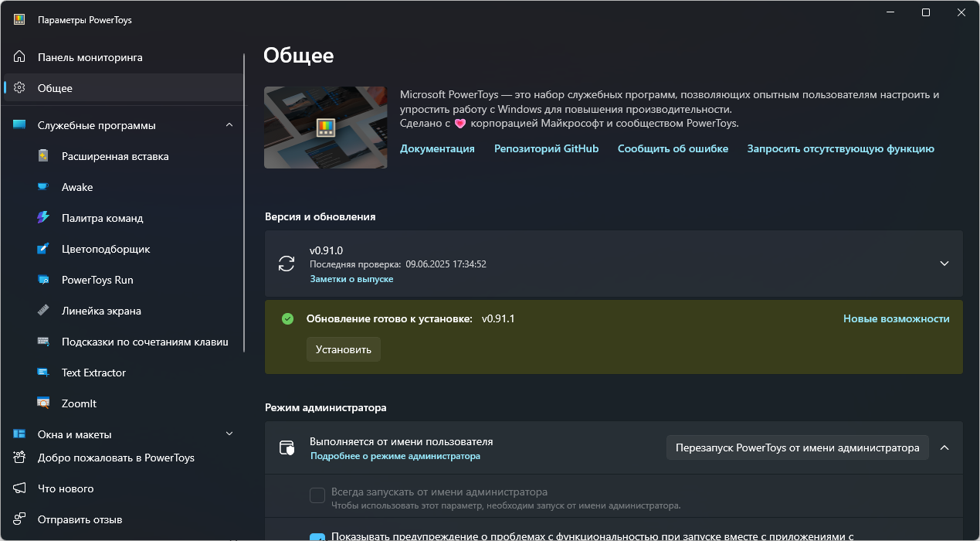Click the PowerToys hero image thumbnail
Screen dimensions: 980x541
click(x=326, y=128)
